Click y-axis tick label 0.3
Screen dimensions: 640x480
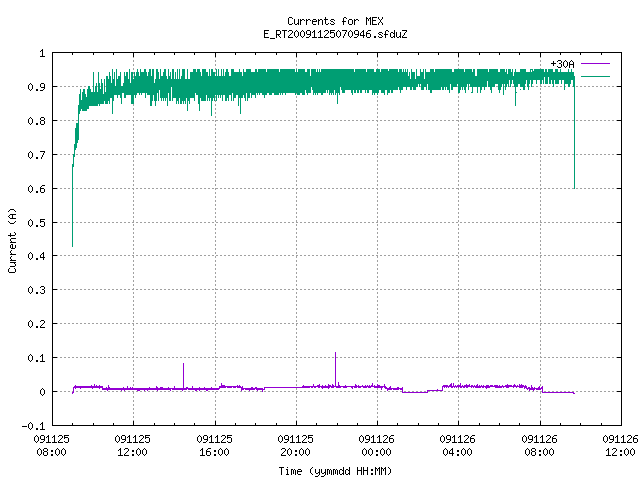coord(36,290)
